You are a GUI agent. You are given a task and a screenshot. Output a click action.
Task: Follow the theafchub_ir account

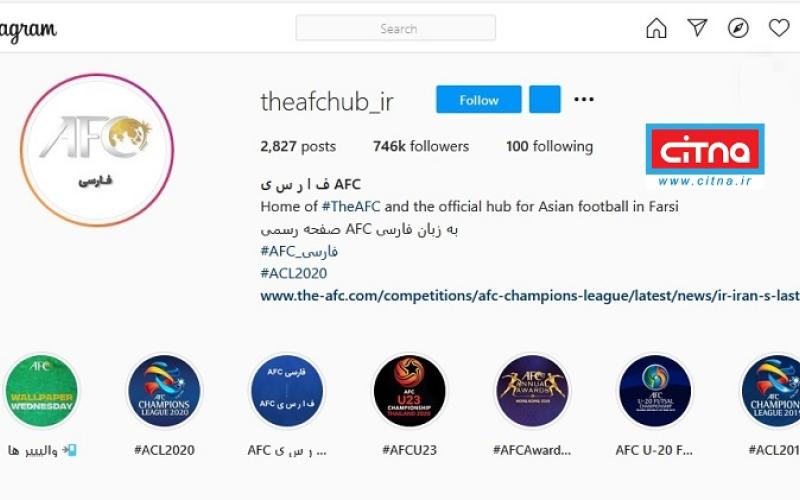pos(479,99)
